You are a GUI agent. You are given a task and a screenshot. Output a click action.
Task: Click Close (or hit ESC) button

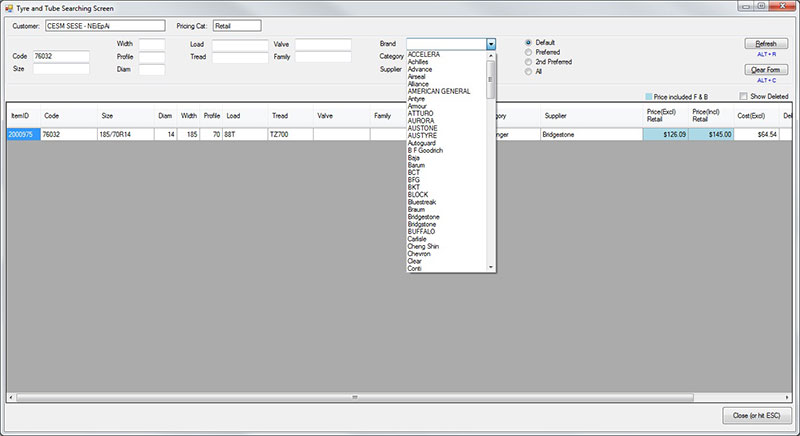coord(758,415)
